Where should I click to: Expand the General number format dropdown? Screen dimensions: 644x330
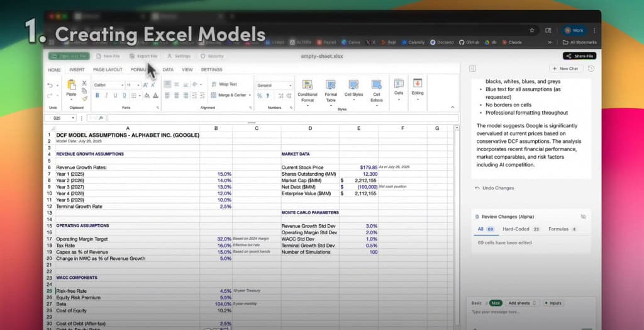point(274,86)
